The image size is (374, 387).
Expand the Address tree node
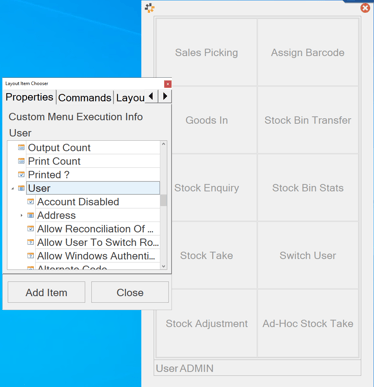coord(22,216)
